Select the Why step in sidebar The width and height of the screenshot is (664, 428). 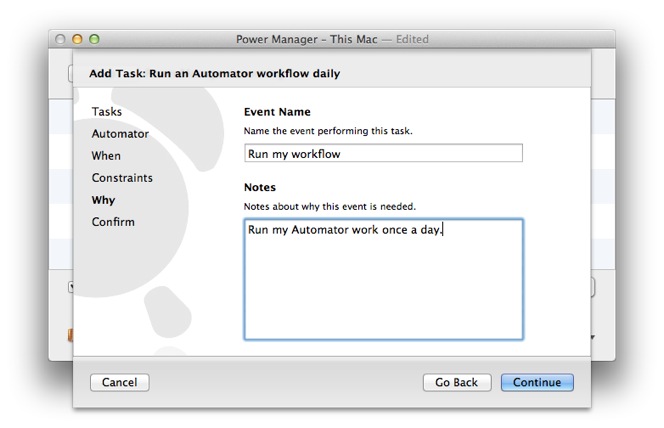click(103, 200)
